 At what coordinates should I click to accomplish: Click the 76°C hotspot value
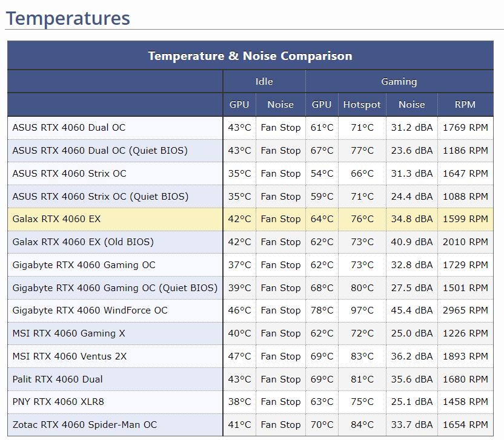pos(362,219)
